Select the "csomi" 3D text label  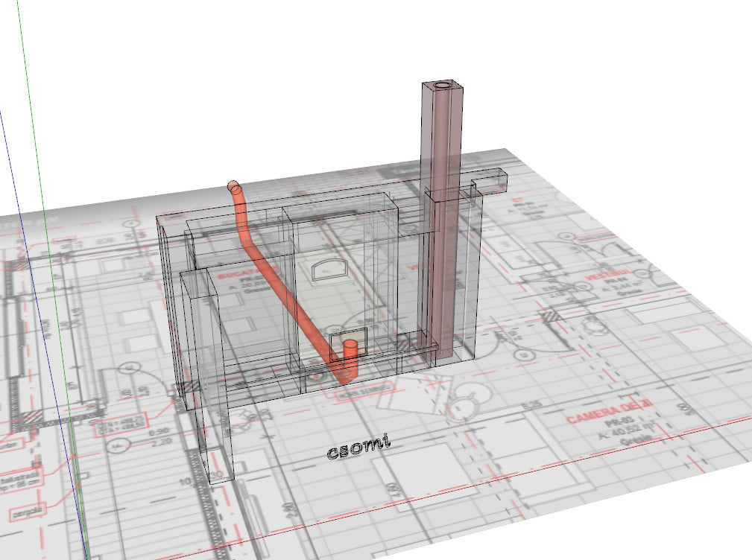[x=358, y=447]
